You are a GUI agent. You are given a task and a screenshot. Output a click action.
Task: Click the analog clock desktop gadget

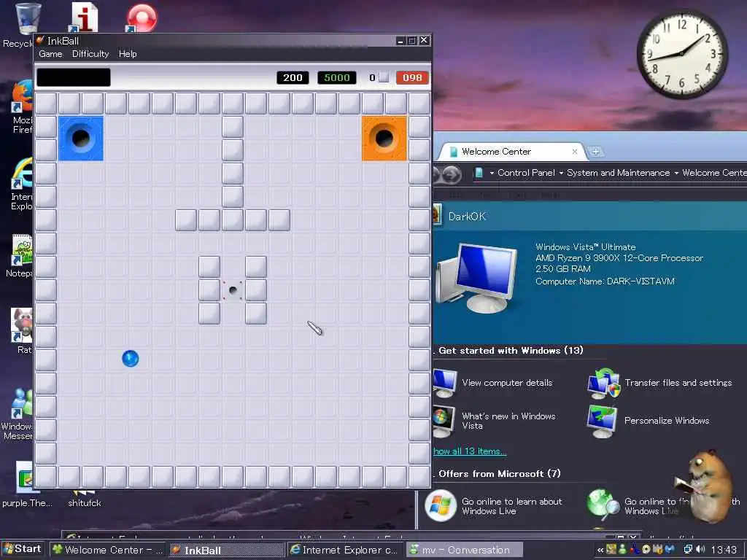coord(682,53)
